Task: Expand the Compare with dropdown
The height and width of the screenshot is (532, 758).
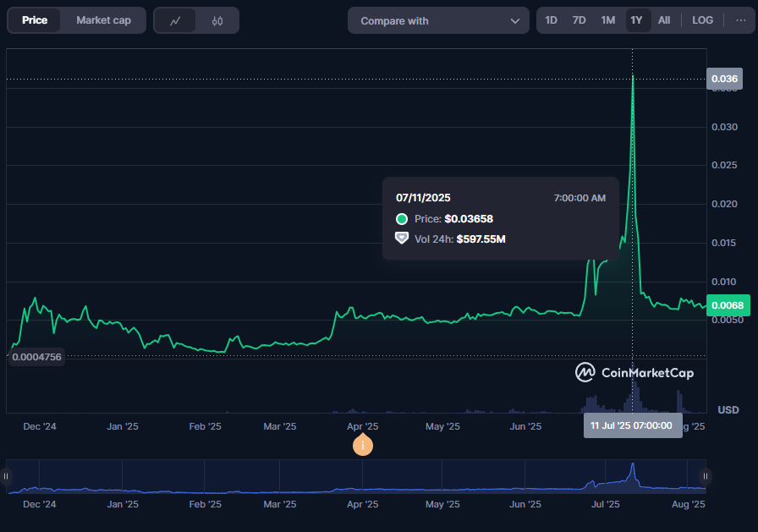Action: point(438,21)
